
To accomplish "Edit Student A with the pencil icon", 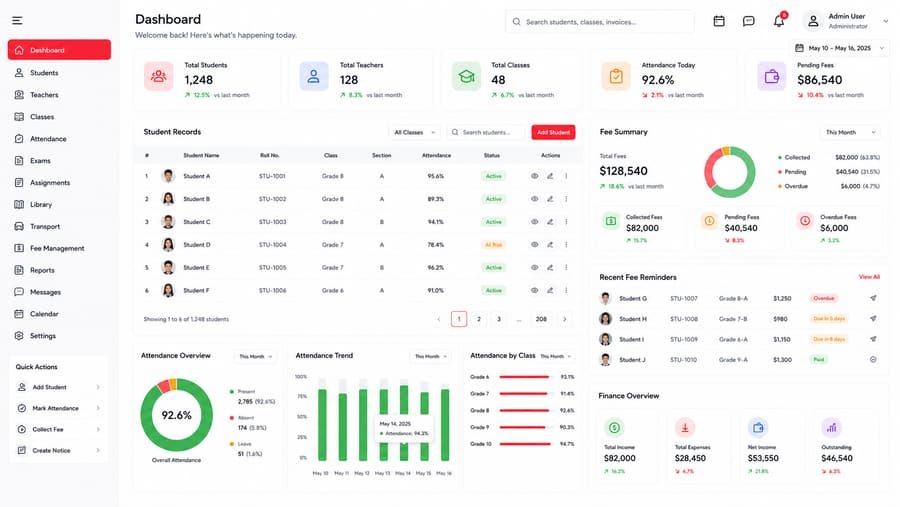I will [x=550, y=176].
